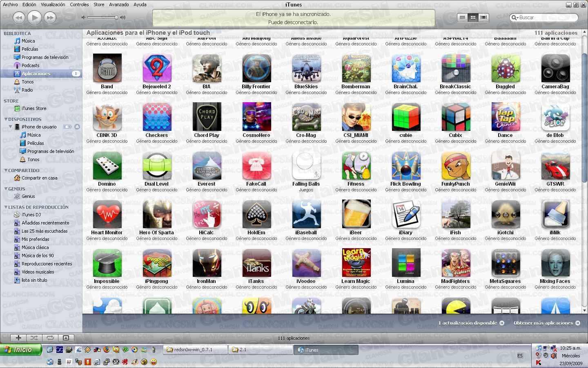The width and height of the screenshot is (588, 368).
Task: Toggle shuffle at the sidebar bottom
Action: [34, 338]
